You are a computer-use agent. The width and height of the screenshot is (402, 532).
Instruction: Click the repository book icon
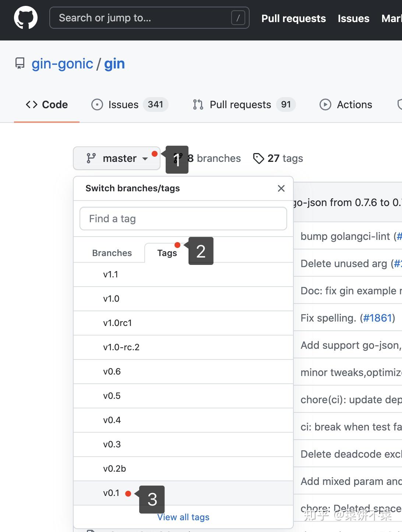point(20,63)
